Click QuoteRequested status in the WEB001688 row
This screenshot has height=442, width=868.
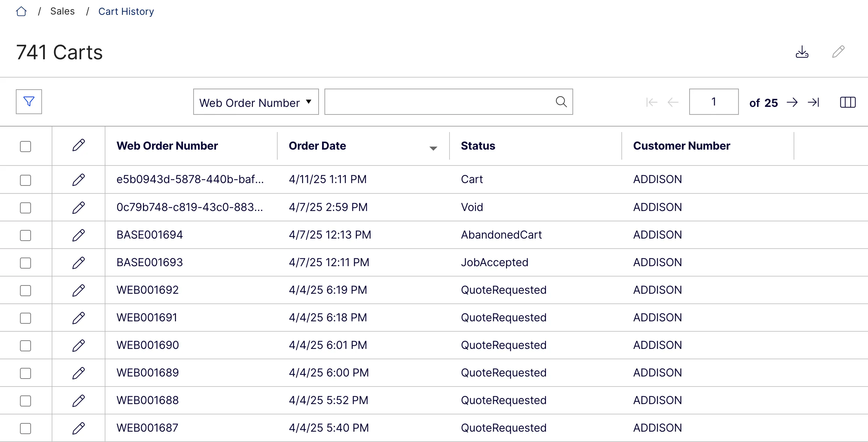click(x=504, y=400)
